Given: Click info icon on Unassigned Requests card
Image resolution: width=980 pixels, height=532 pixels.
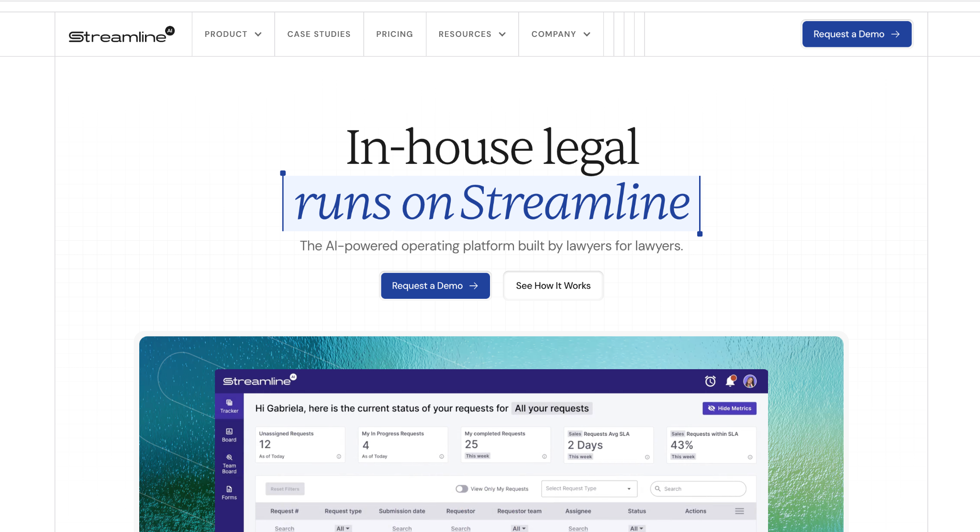Looking at the screenshot, I should 339,456.
